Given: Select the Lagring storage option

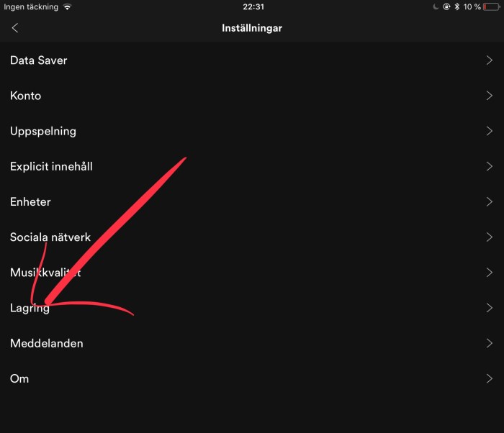Looking at the screenshot, I should [x=252, y=308].
